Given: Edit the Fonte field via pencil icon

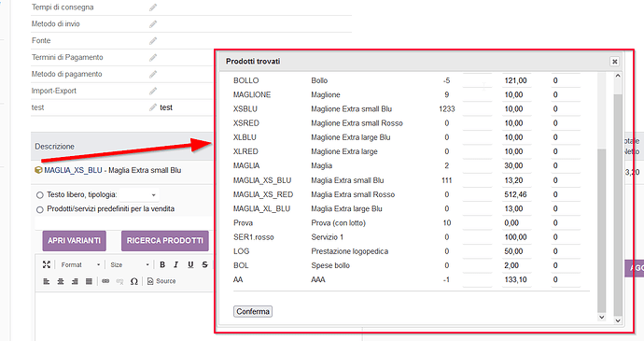Looking at the screenshot, I should (x=153, y=41).
